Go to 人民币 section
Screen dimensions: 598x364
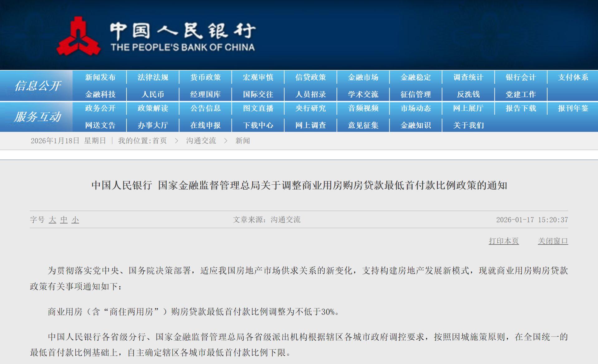[x=153, y=94]
